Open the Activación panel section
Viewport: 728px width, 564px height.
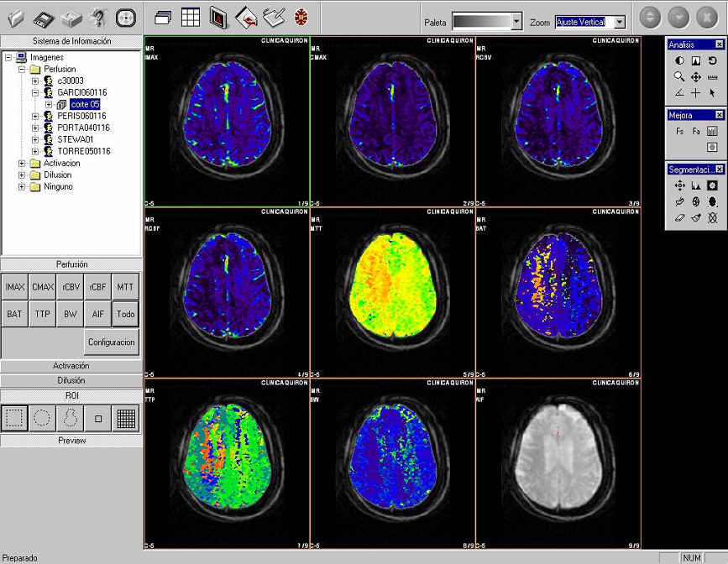[71, 366]
